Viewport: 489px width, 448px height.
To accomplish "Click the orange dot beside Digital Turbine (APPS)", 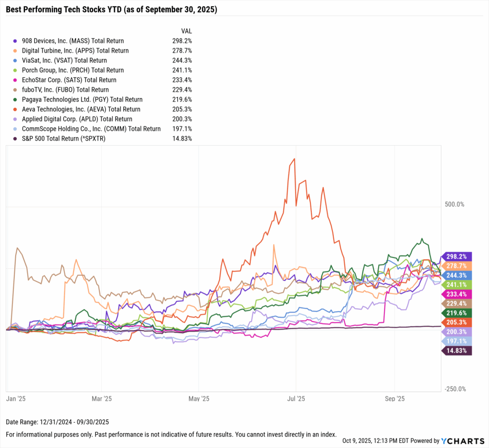I will tap(16, 51).
